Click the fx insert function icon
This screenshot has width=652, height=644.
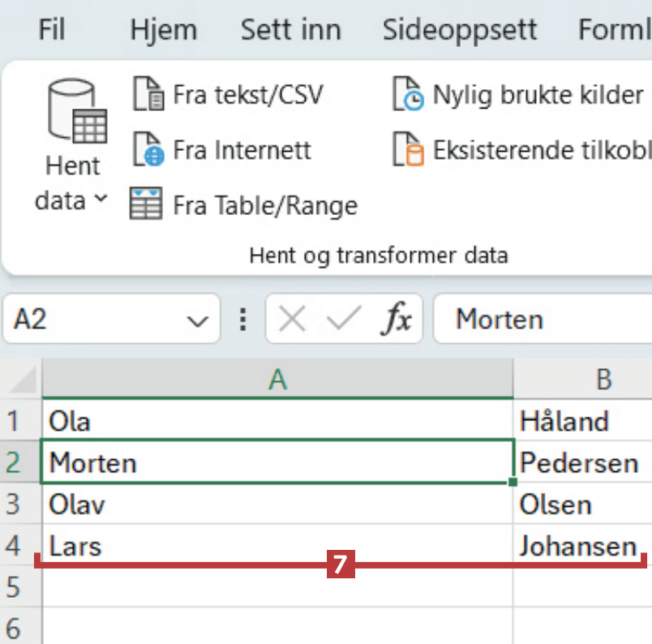tap(397, 320)
